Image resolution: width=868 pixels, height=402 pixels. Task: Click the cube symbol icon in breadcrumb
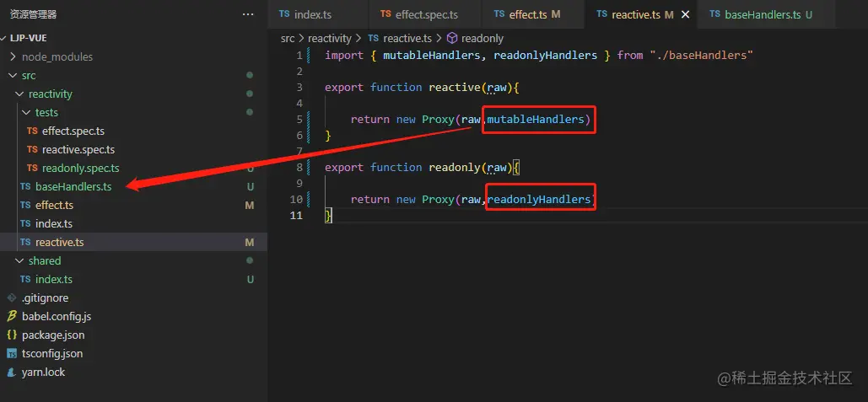[x=452, y=38]
